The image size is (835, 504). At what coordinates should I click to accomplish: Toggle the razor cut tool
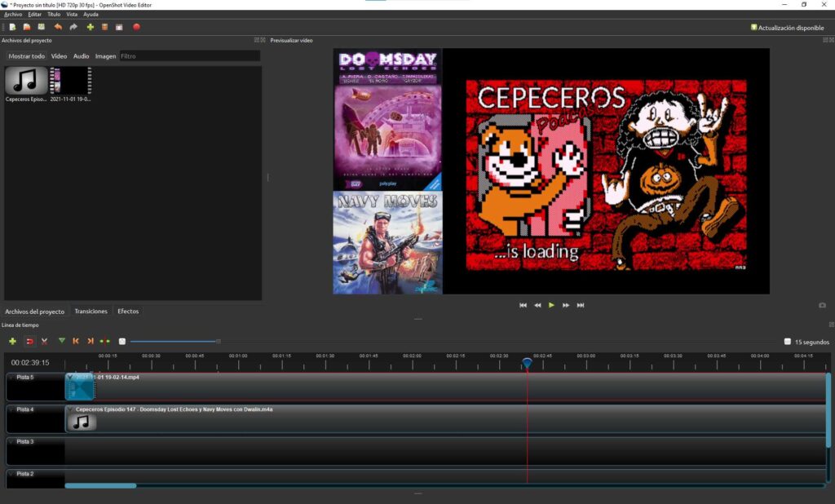[x=44, y=341]
